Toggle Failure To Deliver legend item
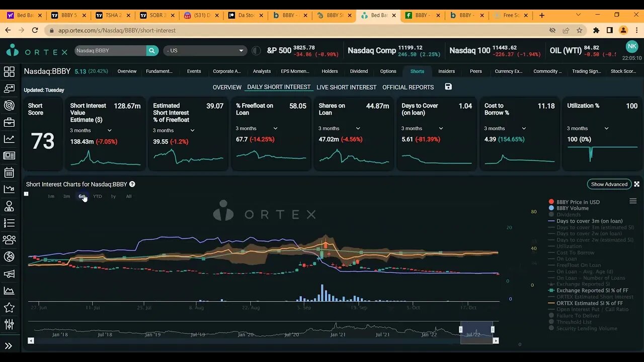 click(x=574, y=316)
